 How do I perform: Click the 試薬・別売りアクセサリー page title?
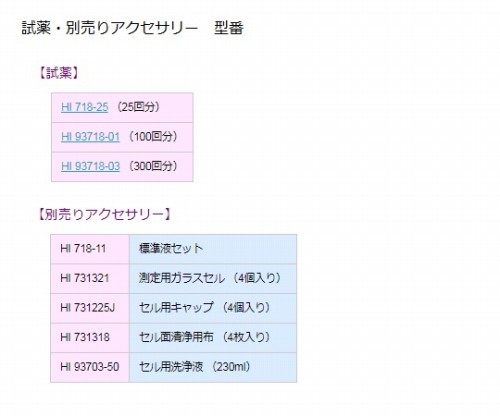pos(110,28)
